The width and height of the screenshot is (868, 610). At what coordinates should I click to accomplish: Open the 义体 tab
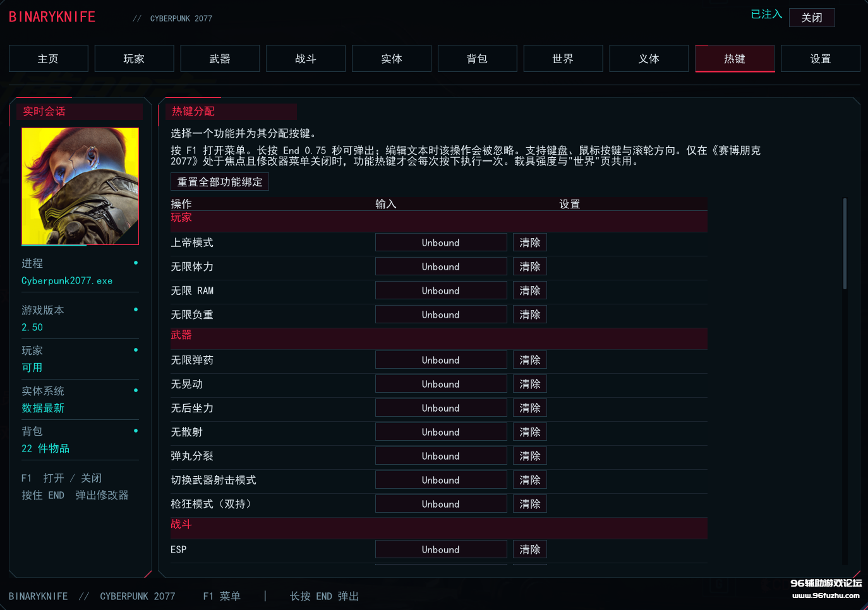pos(649,59)
